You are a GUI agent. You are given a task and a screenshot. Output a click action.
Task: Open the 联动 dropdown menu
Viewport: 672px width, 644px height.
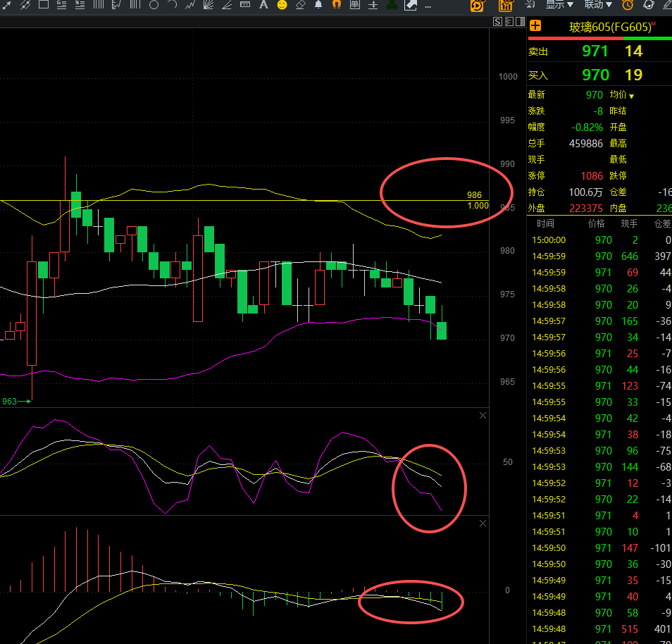(x=598, y=5)
